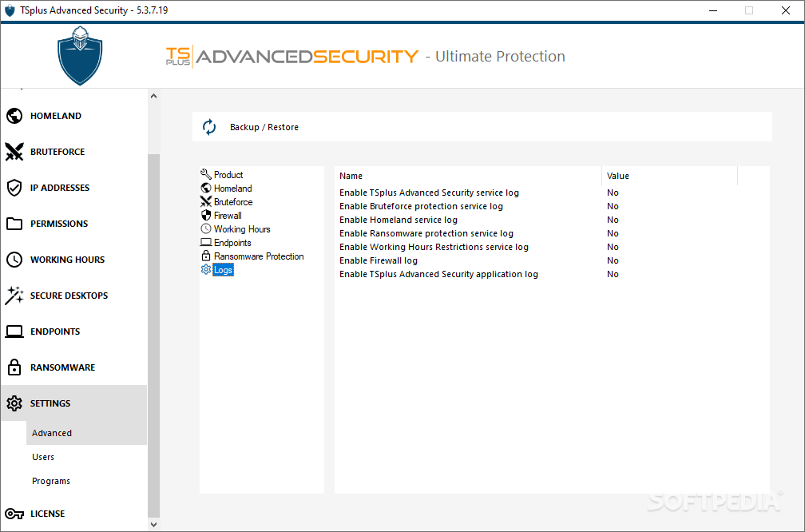Screen dimensions: 805x532
Task: Select 'Enable TSplus Advanced Security application log' row
Action: point(552,274)
